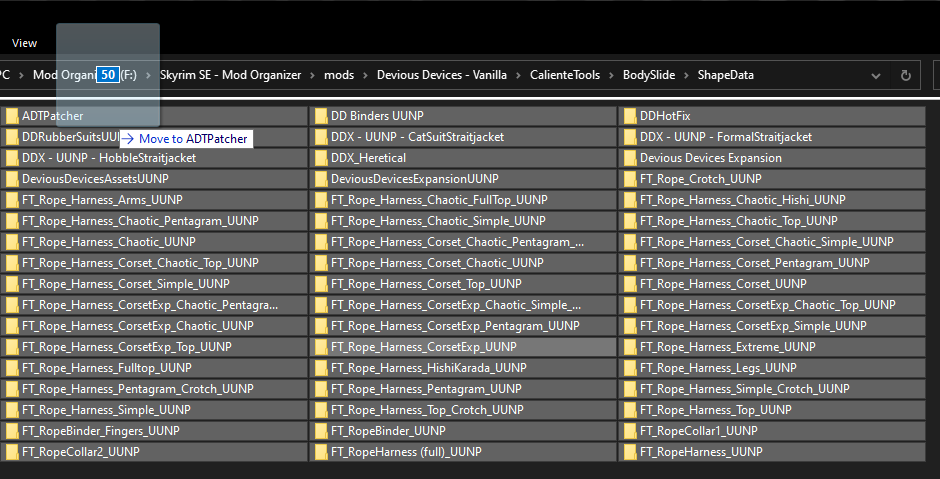Go to the Skyrim SE - Mod Organizer breadcrumb
The width and height of the screenshot is (940, 479).
tap(231, 75)
